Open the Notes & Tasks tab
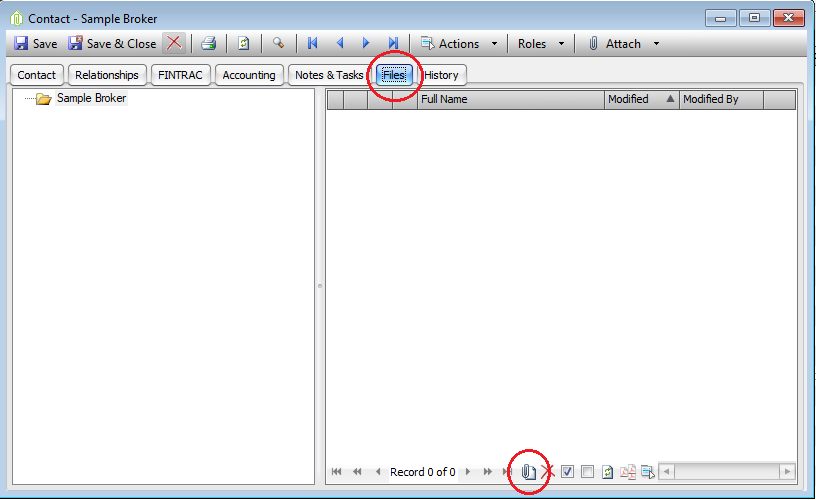Screen dimensions: 816x500 tap(329, 75)
